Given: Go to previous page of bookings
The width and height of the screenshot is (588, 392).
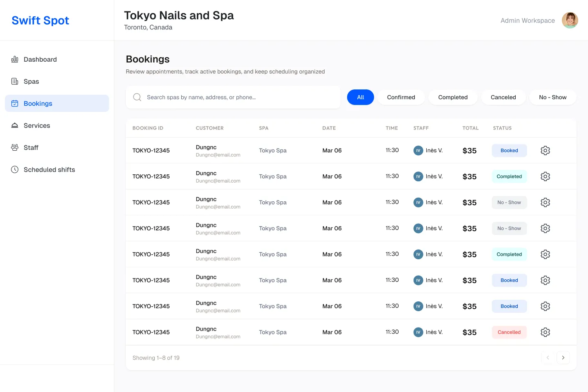Looking at the screenshot, I should (x=548, y=358).
